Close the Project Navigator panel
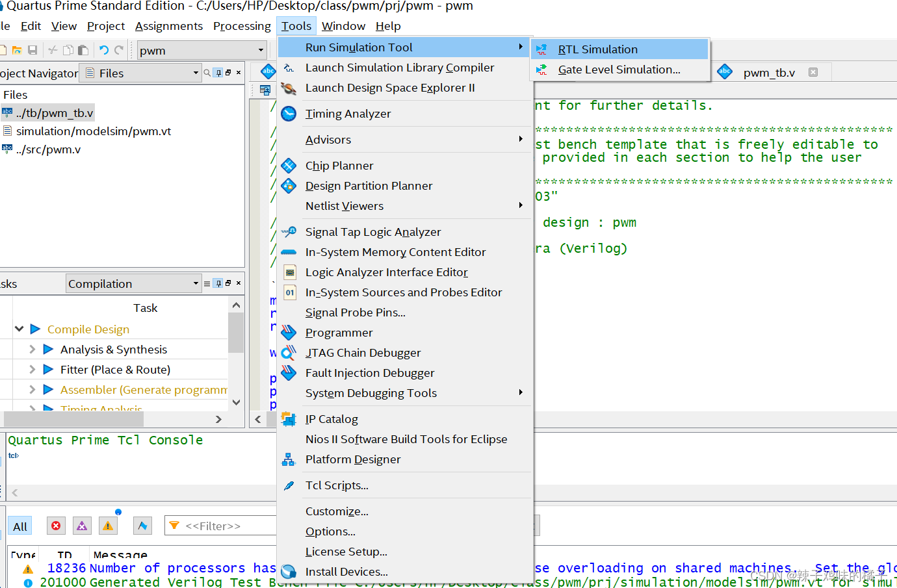The width and height of the screenshot is (897, 588). click(239, 73)
